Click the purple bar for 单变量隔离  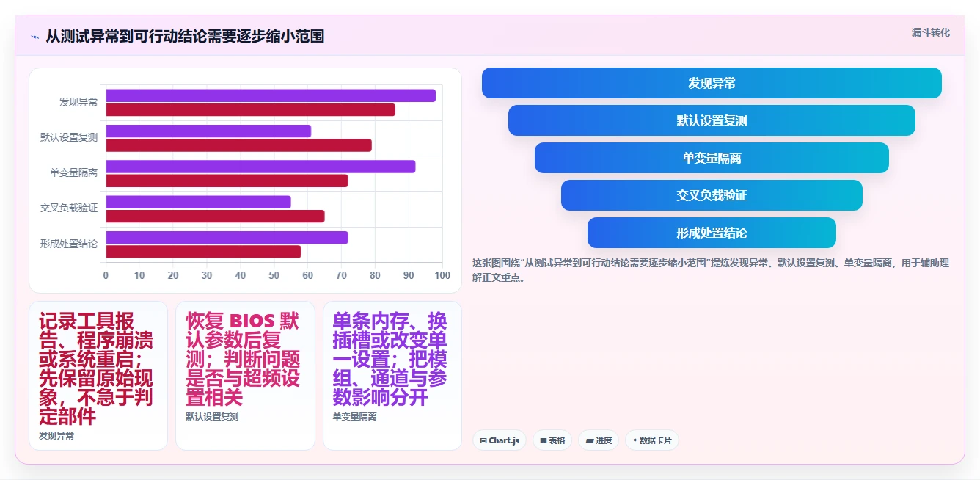point(260,167)
